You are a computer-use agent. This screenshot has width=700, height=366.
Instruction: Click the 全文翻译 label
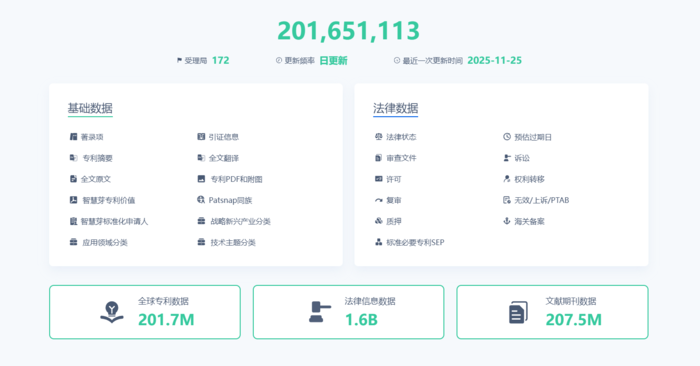[x=224, y=158]
